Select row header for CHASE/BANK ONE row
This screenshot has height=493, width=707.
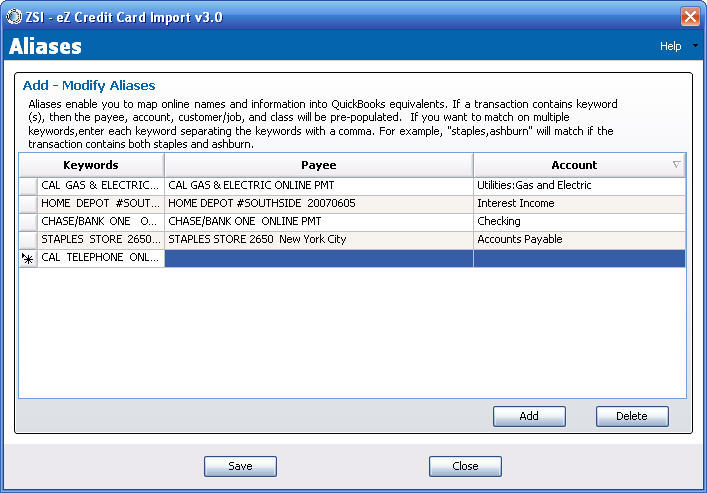pyautogui.click(x=28, y=222)
